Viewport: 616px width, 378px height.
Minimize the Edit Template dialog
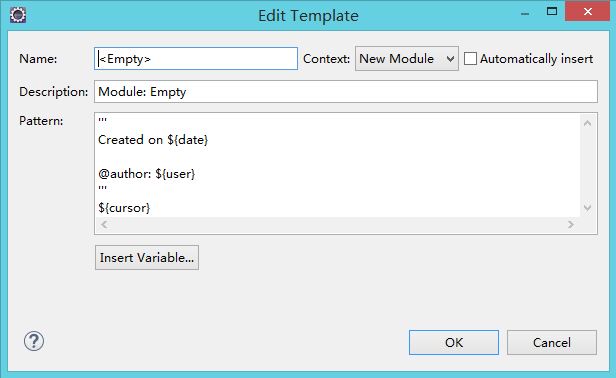pos(525,14)
